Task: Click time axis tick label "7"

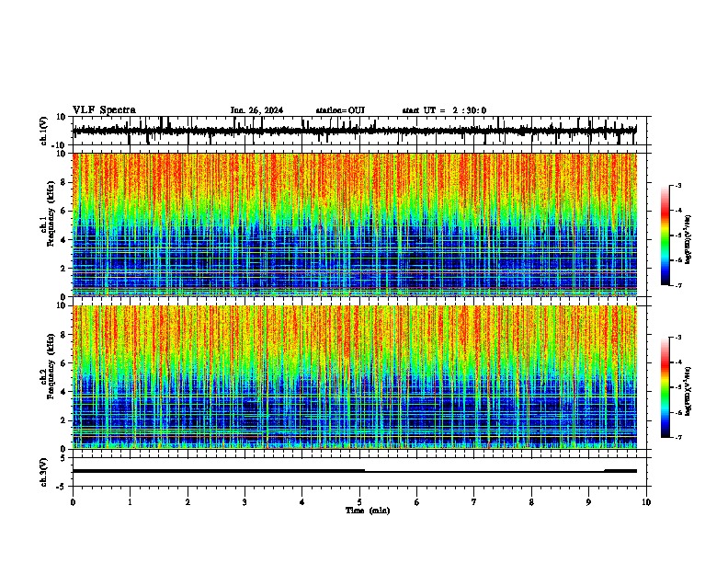Action: tap(474, 502)
